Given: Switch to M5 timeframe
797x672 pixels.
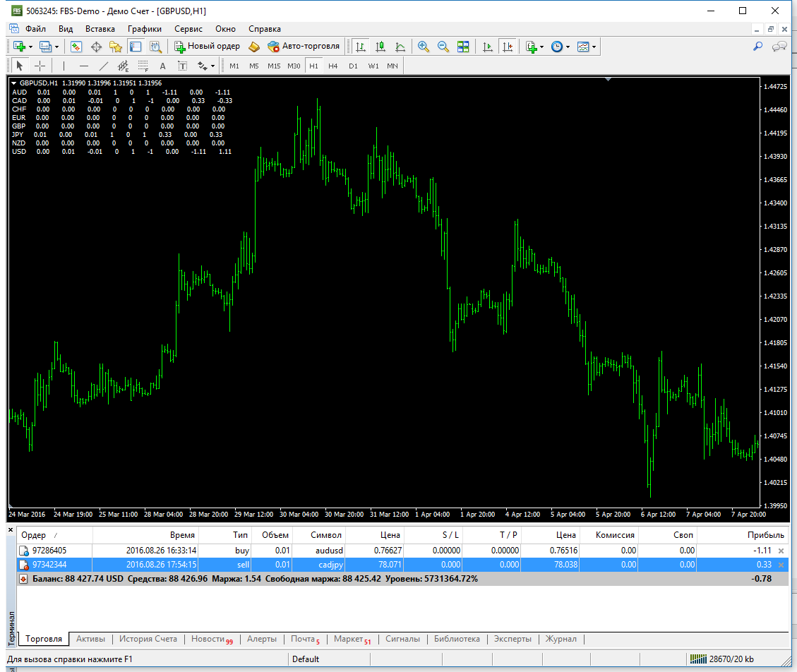Looking at the screenshot, I should coord(254,66).
